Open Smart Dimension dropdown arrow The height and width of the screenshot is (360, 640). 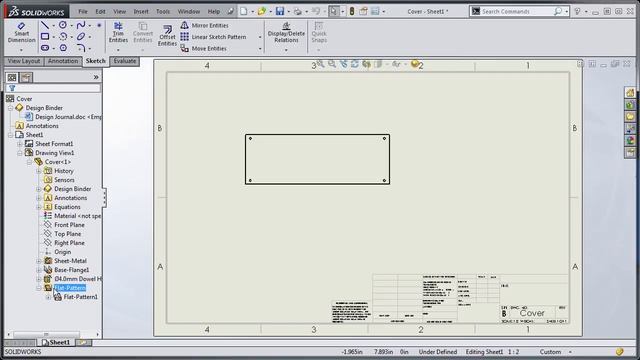[21, 50]
